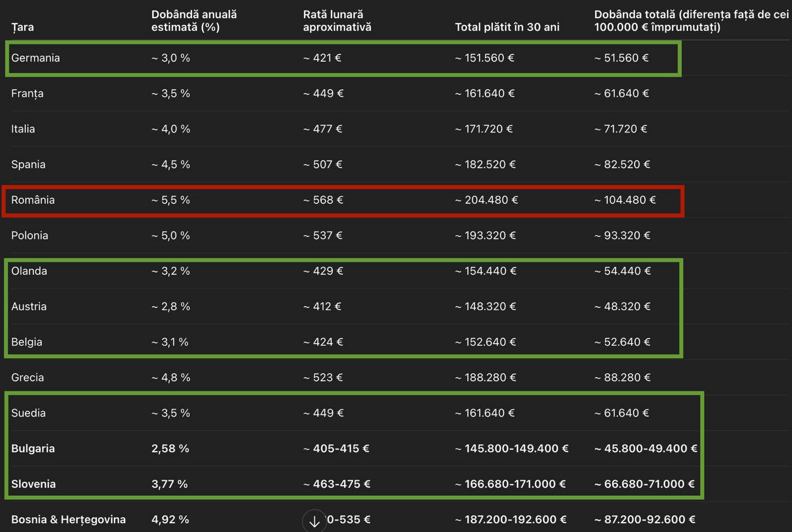
Task: Select the Germania country cell
Action: tap(35, 58)
